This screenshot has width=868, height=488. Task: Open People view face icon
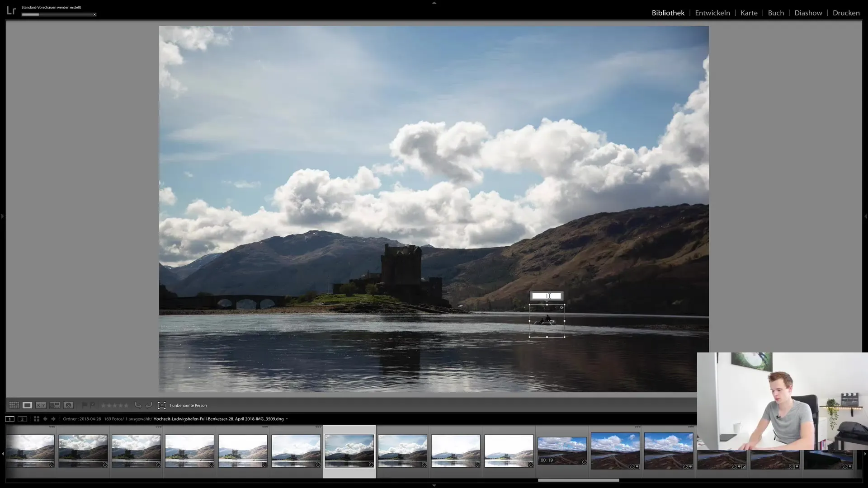[x=68, y=405]
